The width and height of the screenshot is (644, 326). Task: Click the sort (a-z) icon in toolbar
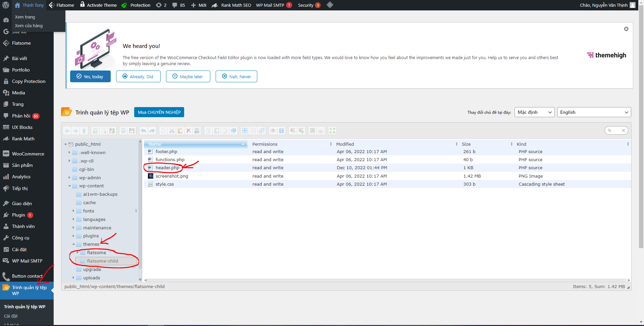click(321, 131)
